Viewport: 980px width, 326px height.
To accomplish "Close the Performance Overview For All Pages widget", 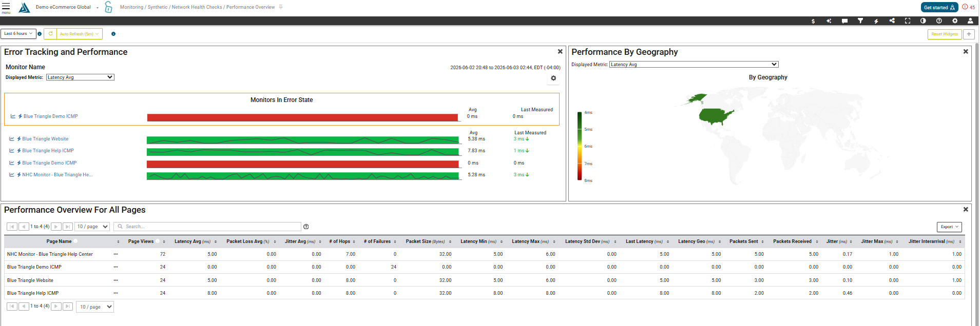I will [x=966, y=210].
